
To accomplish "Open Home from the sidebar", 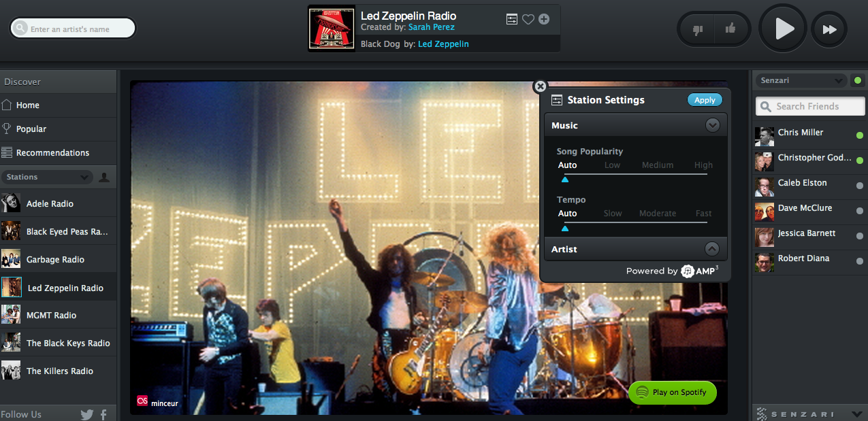I will [x=59, y=105].
